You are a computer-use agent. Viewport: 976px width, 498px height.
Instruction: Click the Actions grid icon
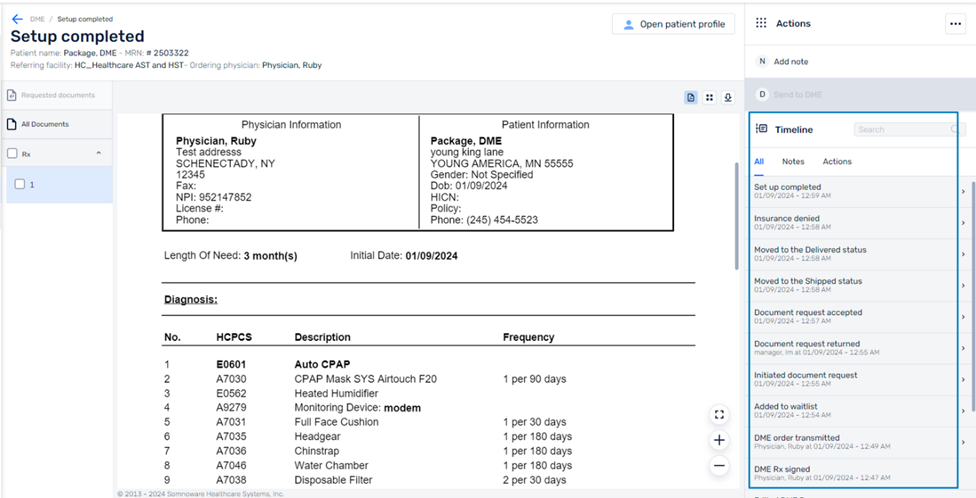coord(761,23)
